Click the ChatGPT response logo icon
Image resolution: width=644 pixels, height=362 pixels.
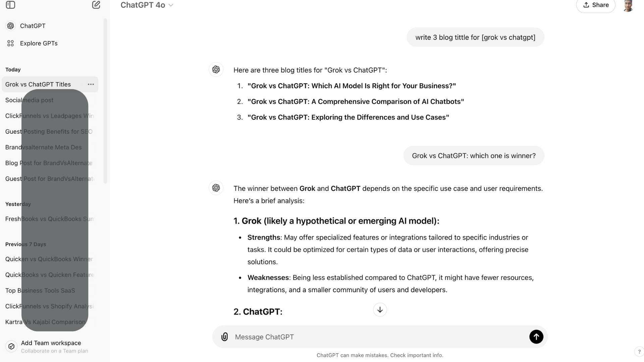point(215,70)
